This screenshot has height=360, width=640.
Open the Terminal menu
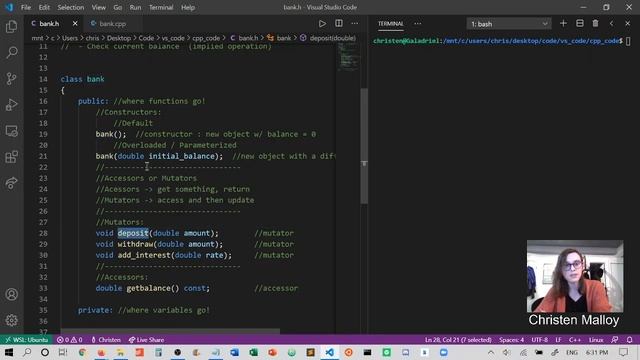(161, 7)
